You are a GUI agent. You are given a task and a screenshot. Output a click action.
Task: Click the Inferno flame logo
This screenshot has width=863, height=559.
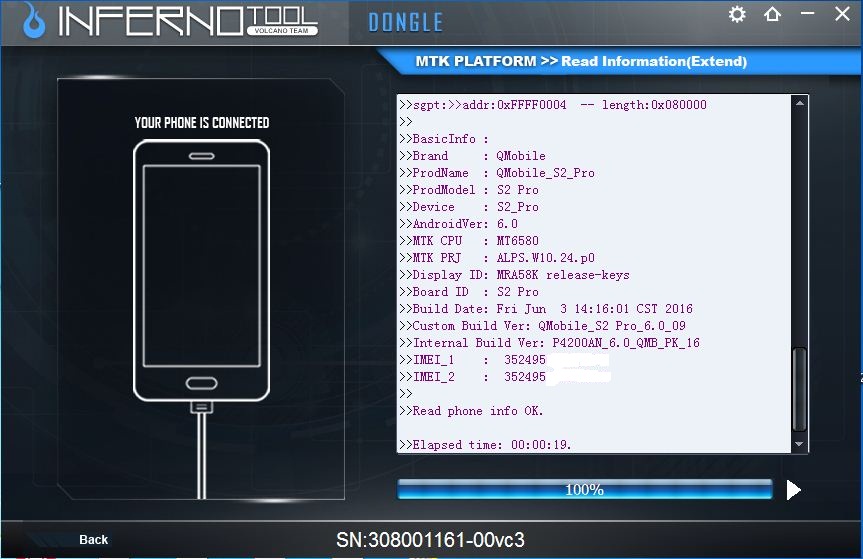[34, 21]
